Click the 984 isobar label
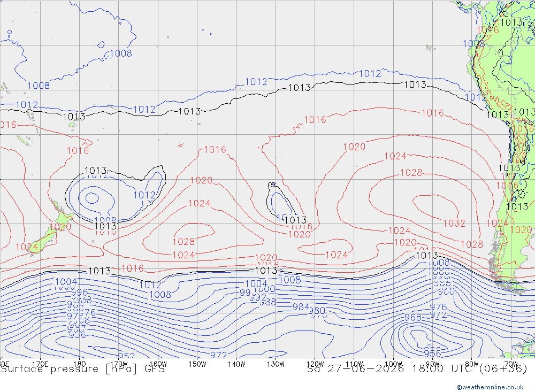Viewport: 535px width, 392px height. 301,307
